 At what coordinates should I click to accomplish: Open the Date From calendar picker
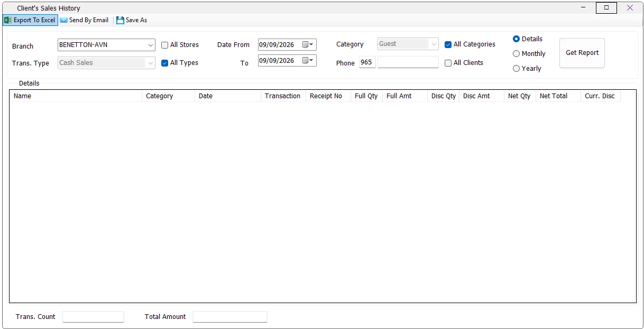[308, 45]
